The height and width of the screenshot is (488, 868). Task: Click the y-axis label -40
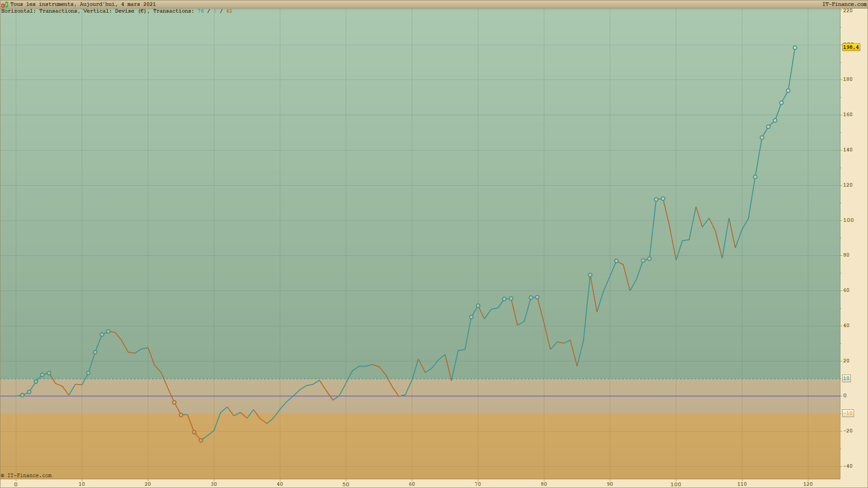[847, 466]
